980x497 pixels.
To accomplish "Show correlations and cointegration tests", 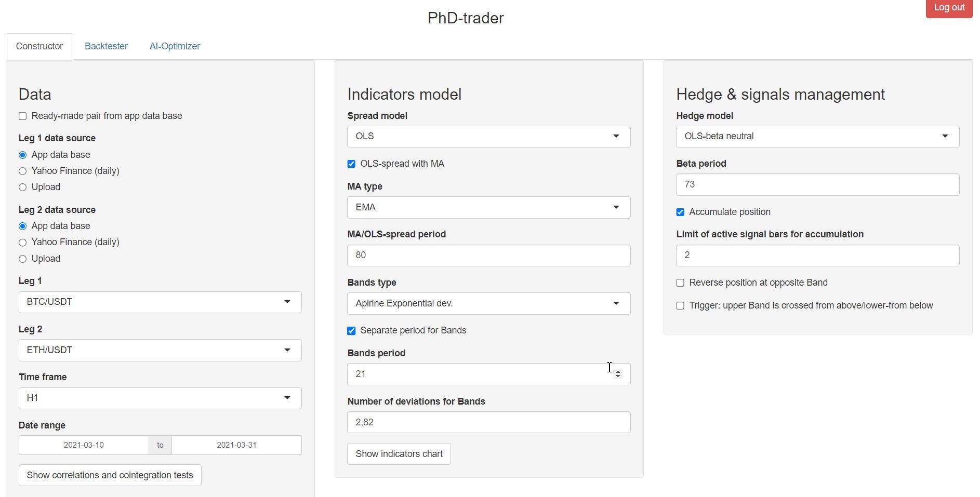I will [110, 476].
